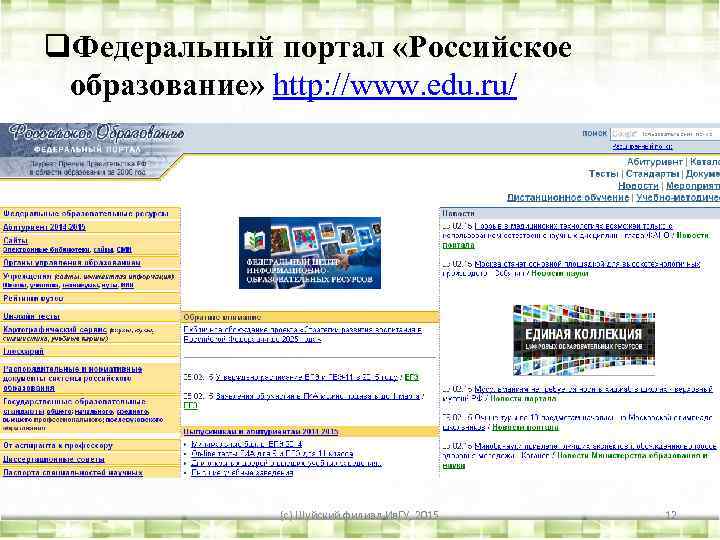Image resolution: width=720 pixels, height=540 pixels.
Task: Click the Единая коллекция цифровых образовательных ресурсов banner
Action: point(584,339)
